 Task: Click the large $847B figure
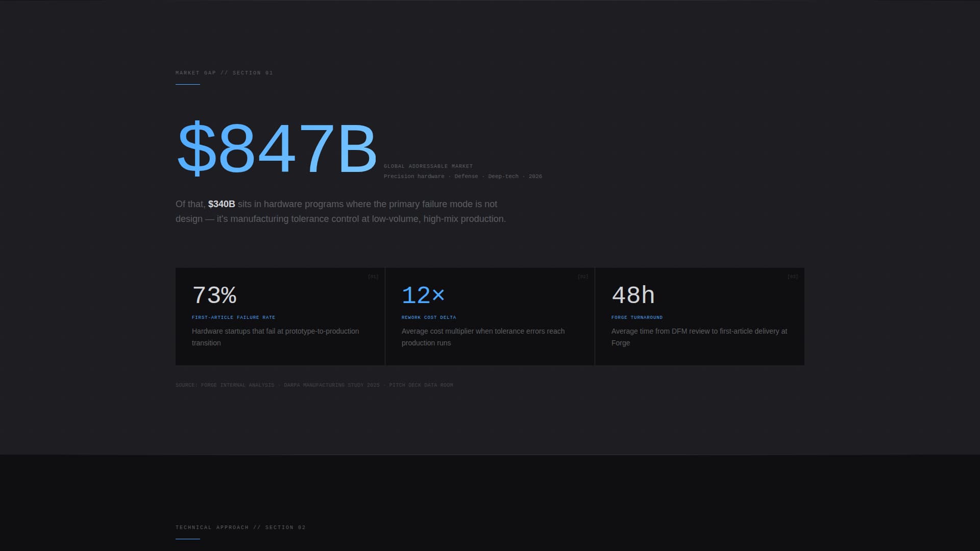coord(276,148)
